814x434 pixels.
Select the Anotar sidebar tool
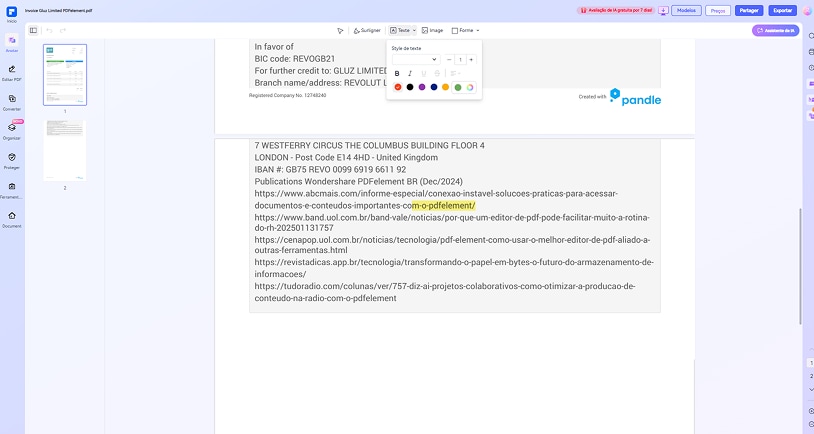[11, 44]
